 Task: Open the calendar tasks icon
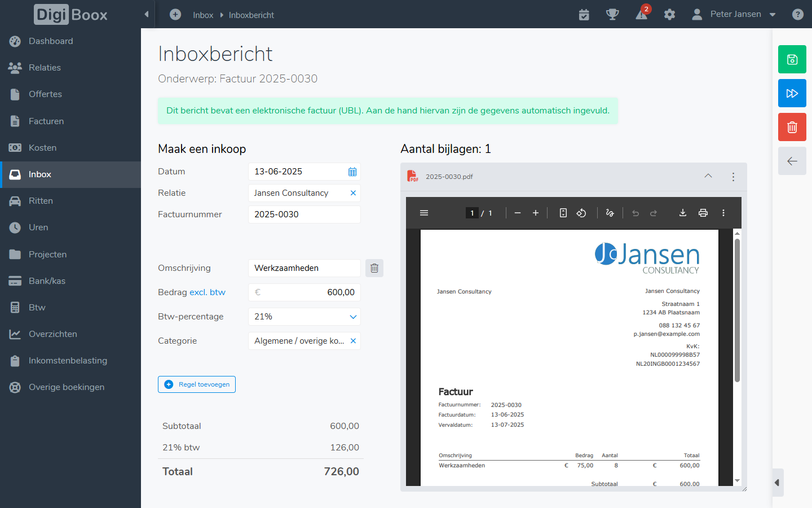click(x=584, y=15)
